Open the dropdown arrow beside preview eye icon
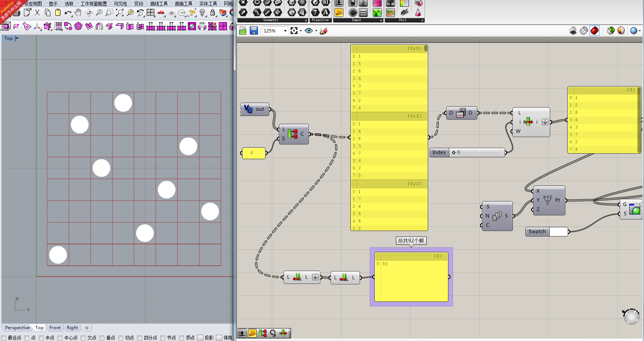The height and width of the screenshot is (341, 644). click(x=316, y=31)
